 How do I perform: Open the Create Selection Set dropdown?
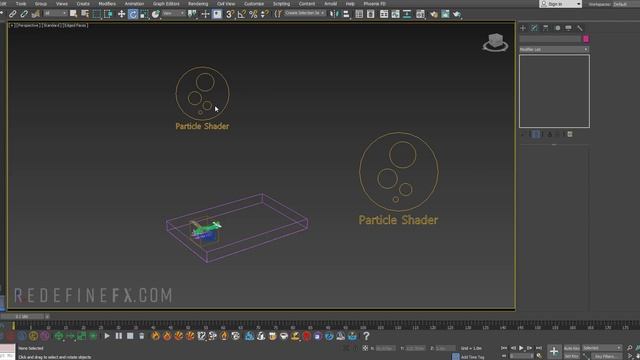(x=304, y=13)
